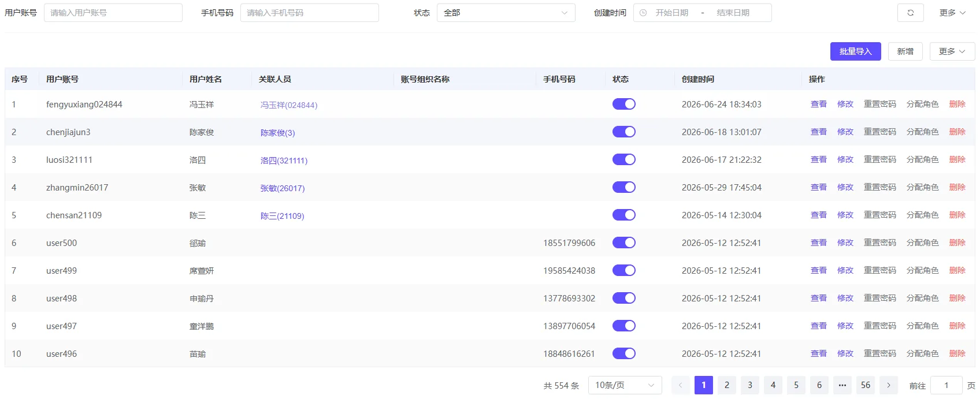
Task: Click the 结束日期 end date field
Action: [733, 13]
